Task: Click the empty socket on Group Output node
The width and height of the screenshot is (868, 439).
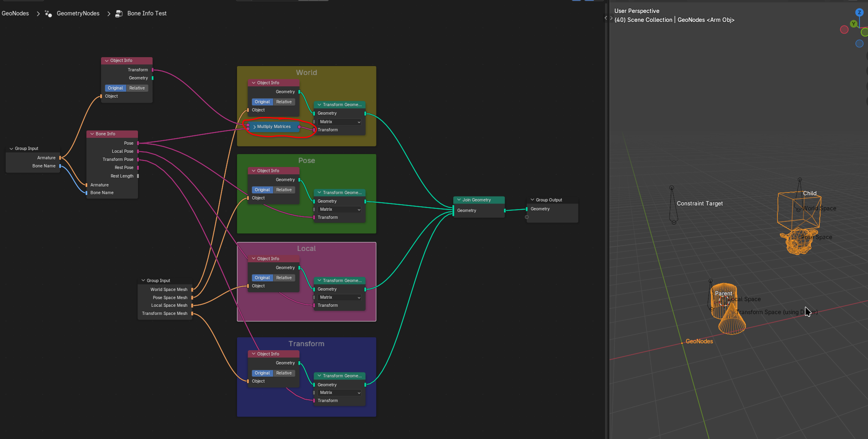Action: click(x=527, y=217)
